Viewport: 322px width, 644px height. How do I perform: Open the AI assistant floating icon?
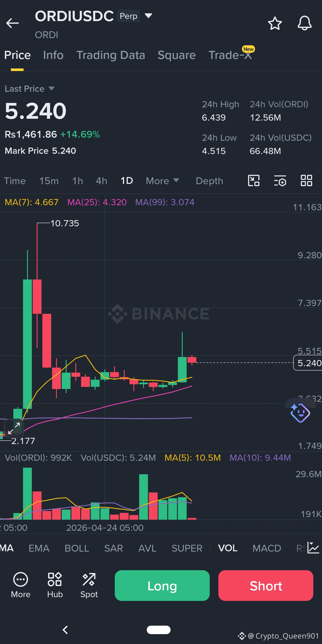300,412
